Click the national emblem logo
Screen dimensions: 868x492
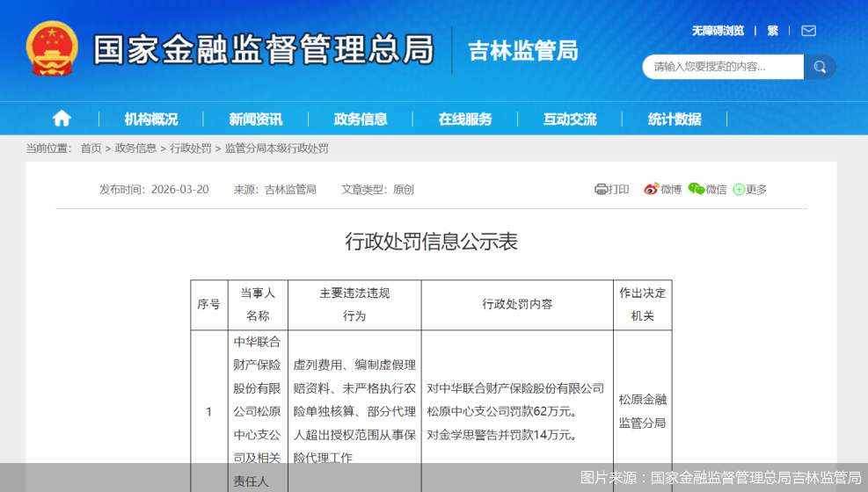[52, 49]
